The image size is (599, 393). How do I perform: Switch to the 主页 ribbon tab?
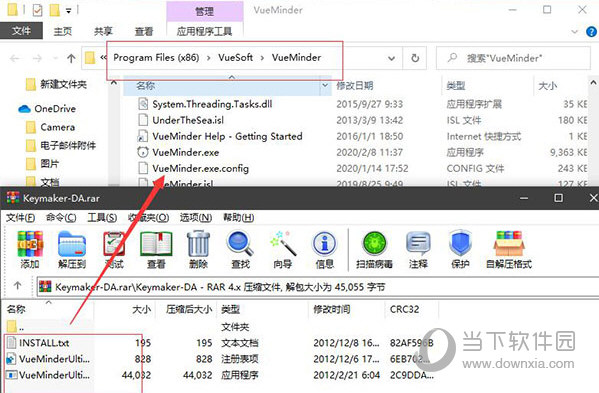(63, 31)
